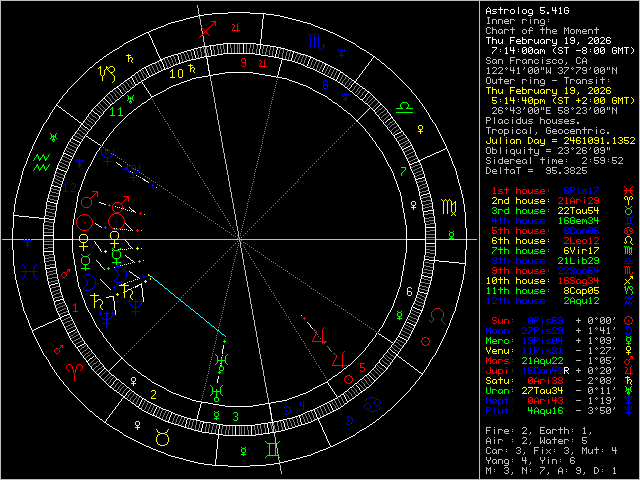Screen dimensions: 640x480
Task: Click the Leo glyph on the wheel
Action: click(437, 317)
